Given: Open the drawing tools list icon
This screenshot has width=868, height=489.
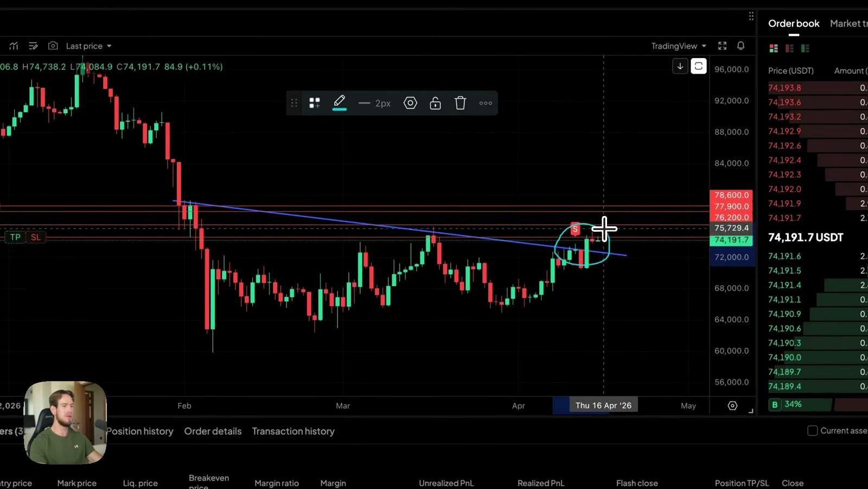Looking at the screenshot, I should coord(33,46).
